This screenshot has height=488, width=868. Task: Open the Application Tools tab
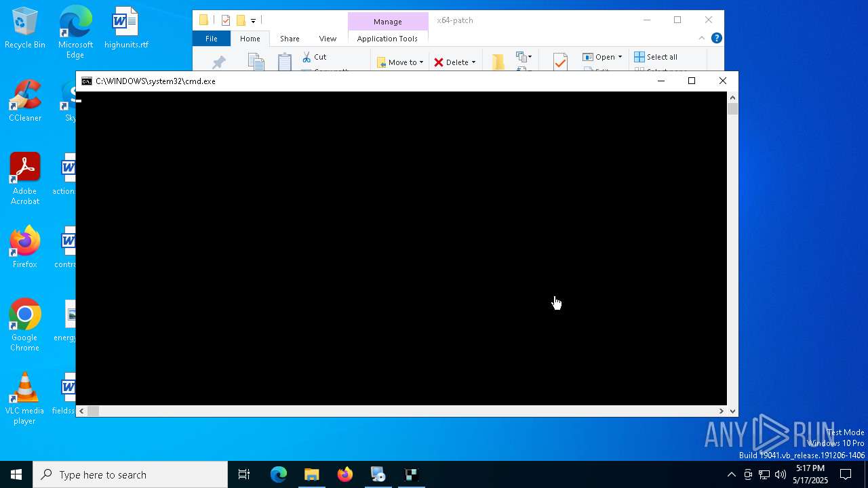pos(387,39)
